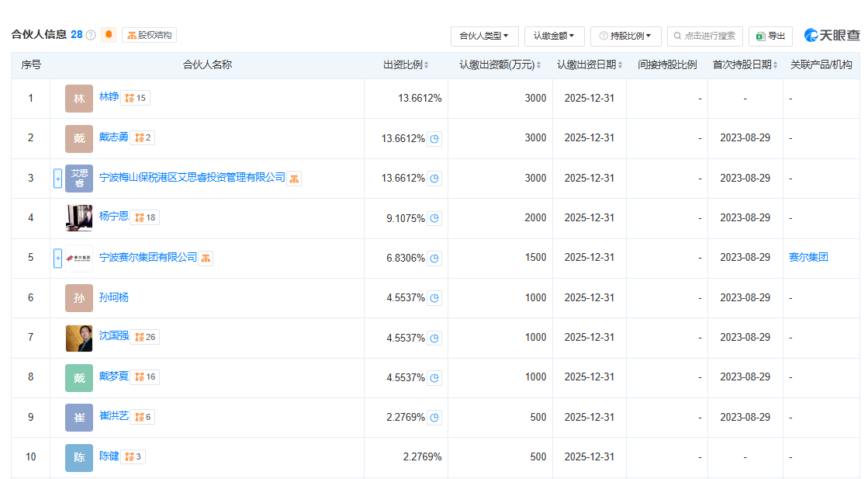868x479 pixels.
Task: Open partner 戴梦夏's profile link
Action: [113, 376]
